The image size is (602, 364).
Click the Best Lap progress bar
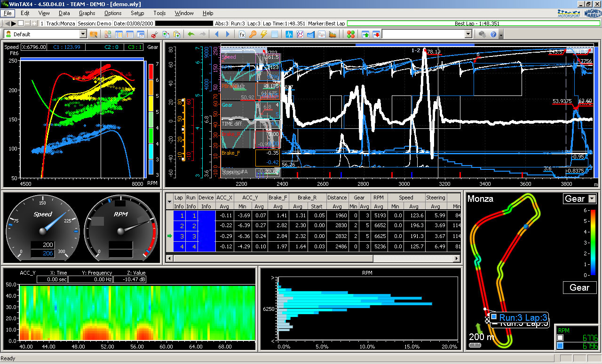474,24
